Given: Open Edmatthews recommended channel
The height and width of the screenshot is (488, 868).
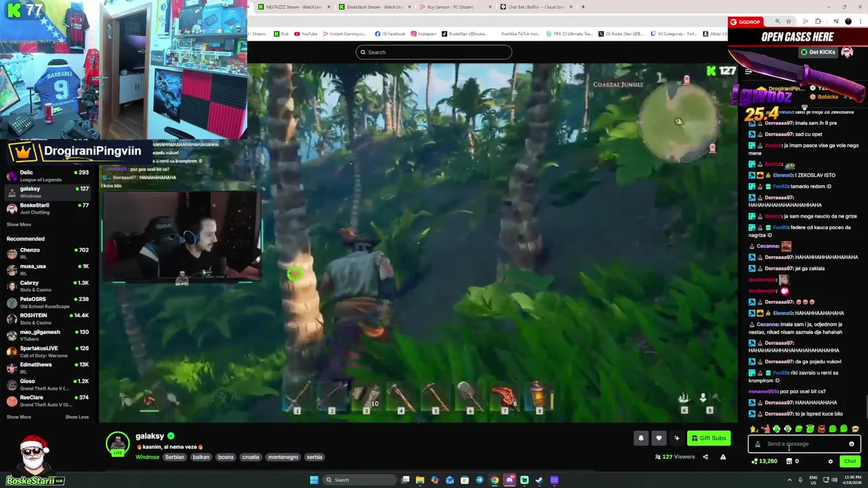Looking at the screenshot, I should click(47, 367).
